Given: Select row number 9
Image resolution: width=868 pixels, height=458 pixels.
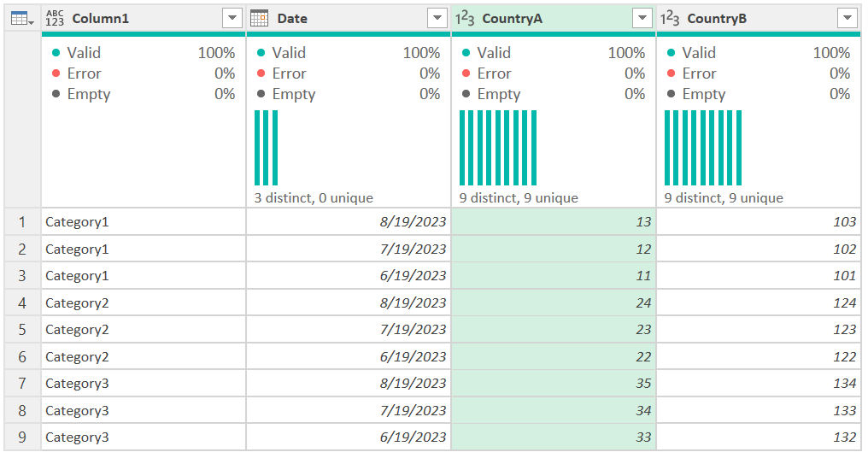Looking at the screenshot, I should 22,437.
